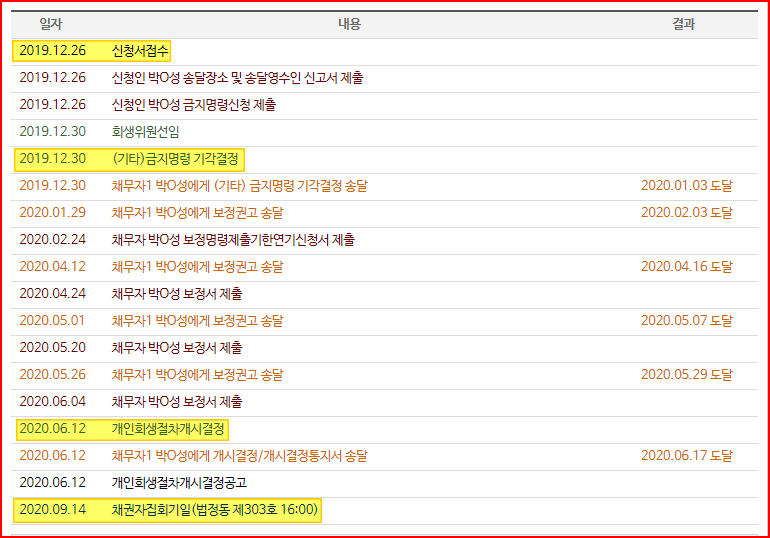Click the 결과 column header
The width and height of the screenshot is (770, 538).
click(x=683, y=24)
